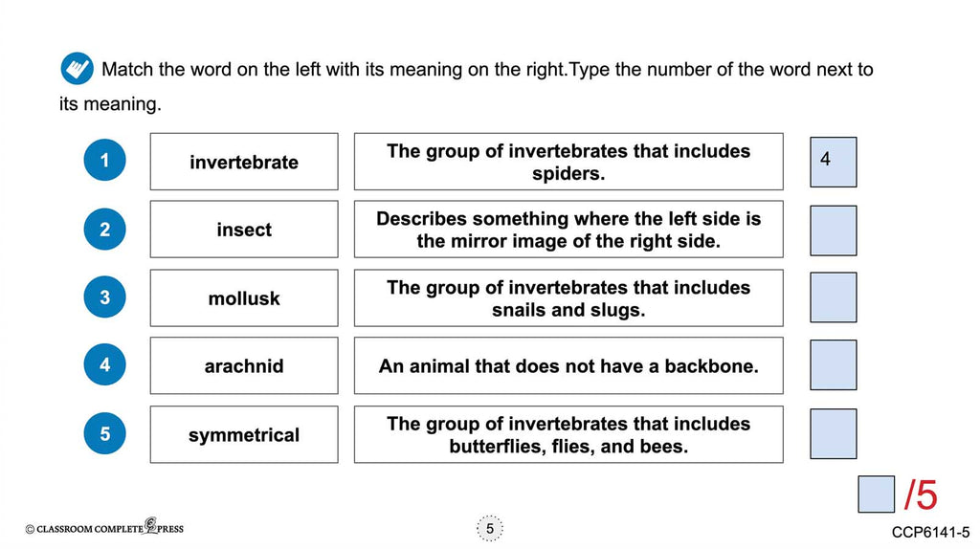This screenshot has height=549, width=980.
Task: Select the 'invertebrate' word box
Action: (x=244, y=162)
